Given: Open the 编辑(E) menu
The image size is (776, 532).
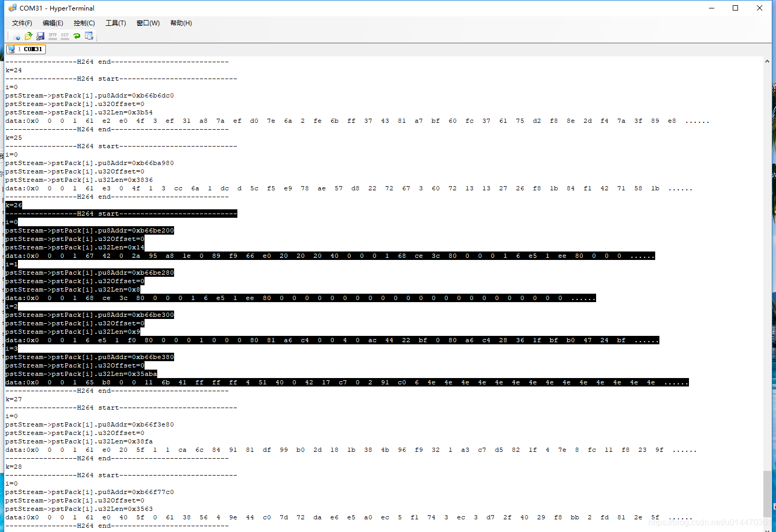Looking at the screenshot, I should point(53,23).
